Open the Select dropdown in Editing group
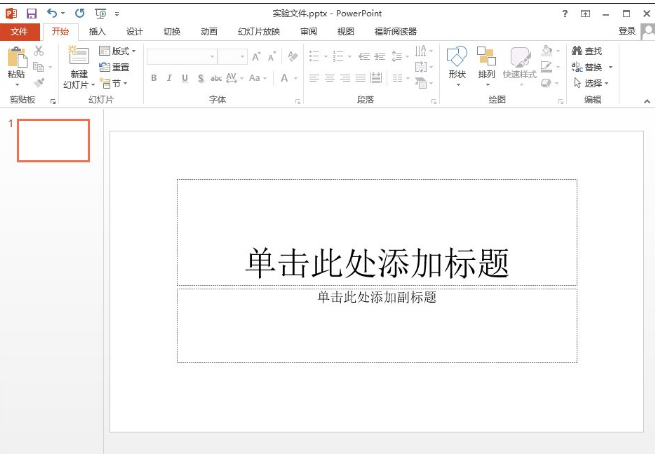The width and height of the screenshot is (655, 454). tap(592, 83)
